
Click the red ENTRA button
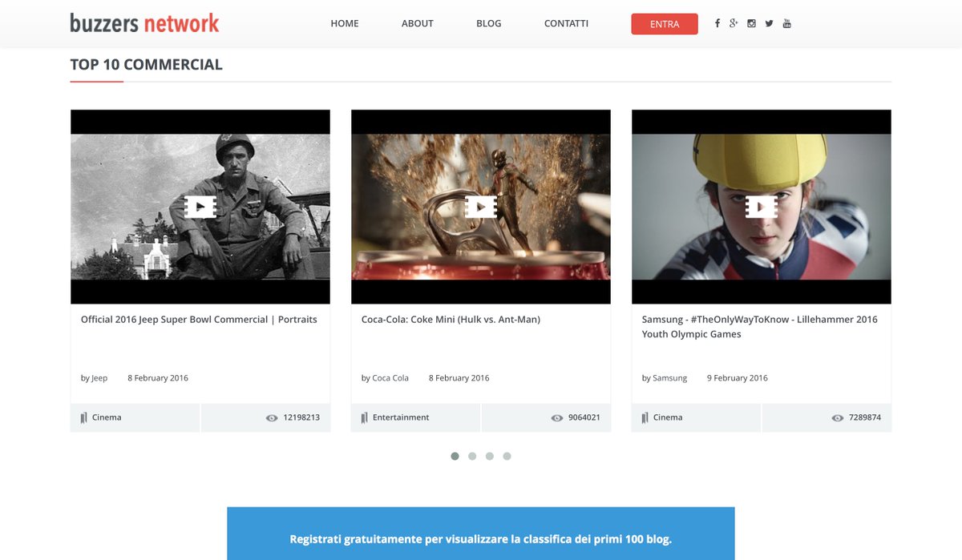(665, 24)
